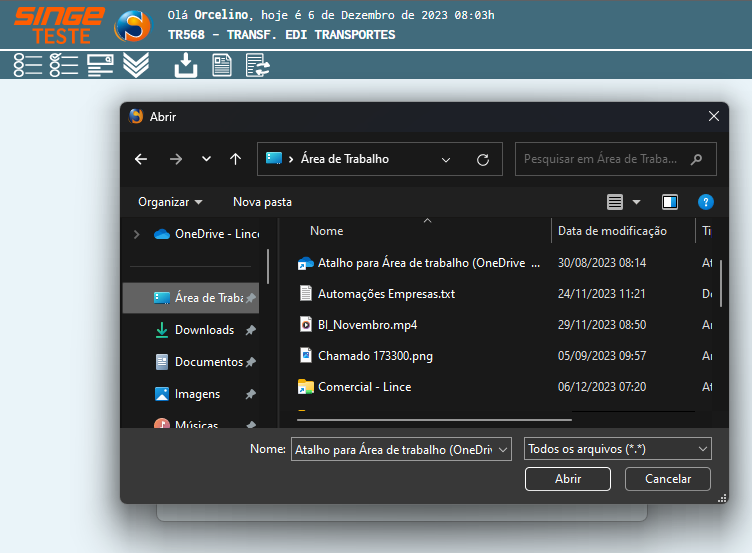The image size is (752, 553).
Task: Expand the Nome filename dropdown arrow
Action: 503,449
